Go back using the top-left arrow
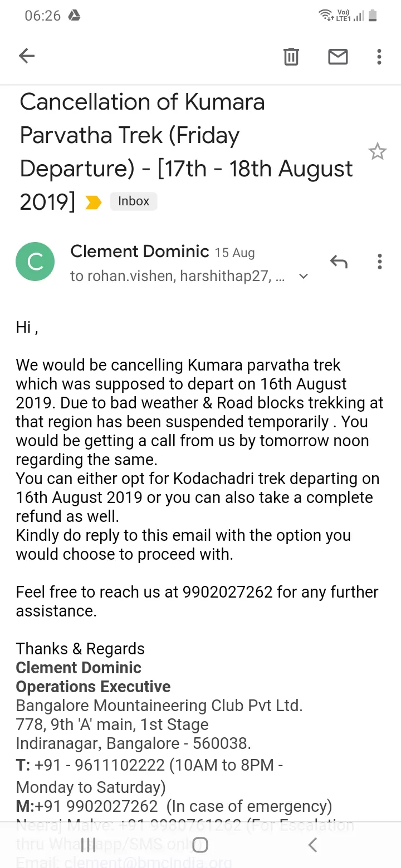The width and height of the screenshot is (401, 868). click(27, 56)
